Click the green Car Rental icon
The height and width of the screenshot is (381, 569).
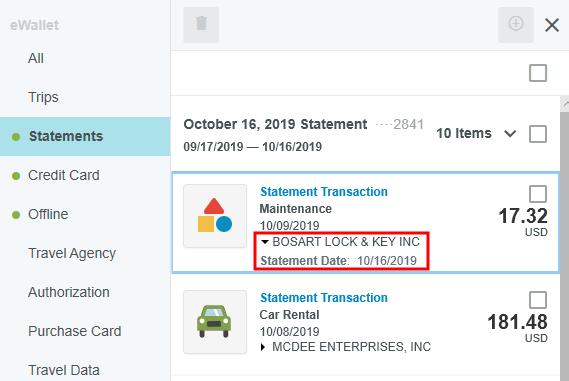point(215,322)
